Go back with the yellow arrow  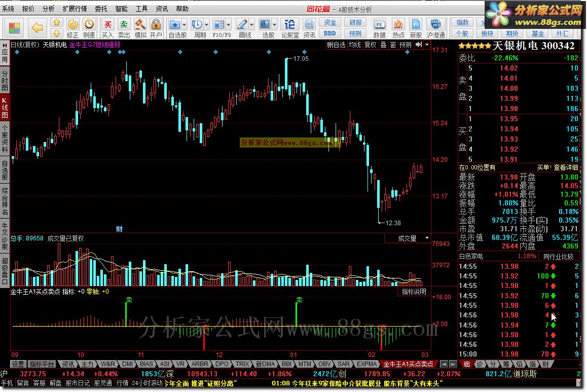[36, 28]
